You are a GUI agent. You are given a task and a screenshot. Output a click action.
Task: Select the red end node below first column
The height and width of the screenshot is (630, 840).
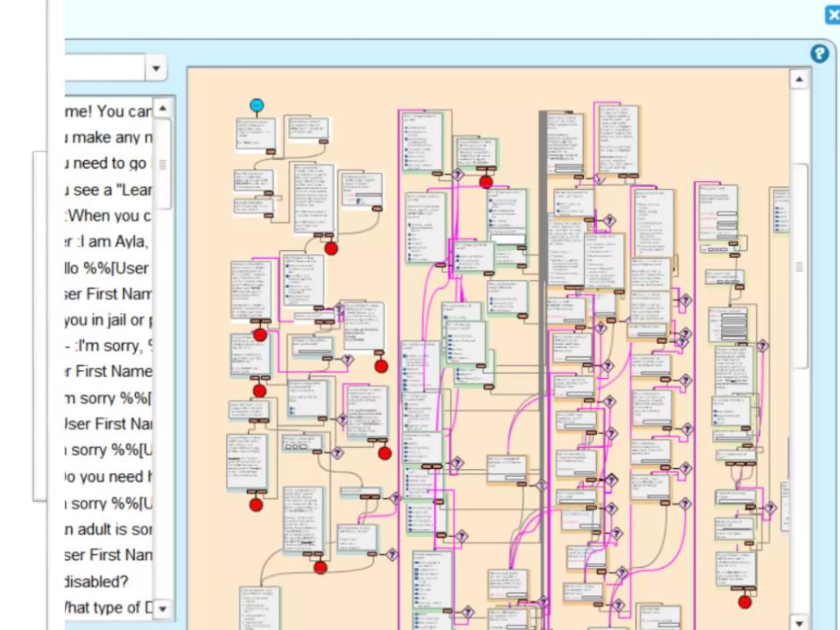[x=256, y=504]
